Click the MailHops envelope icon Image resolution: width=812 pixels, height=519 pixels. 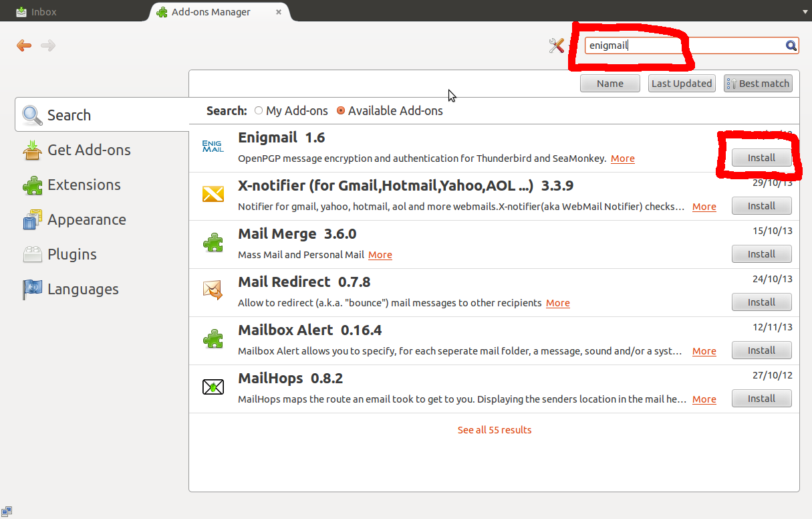[x=213, y=387]
